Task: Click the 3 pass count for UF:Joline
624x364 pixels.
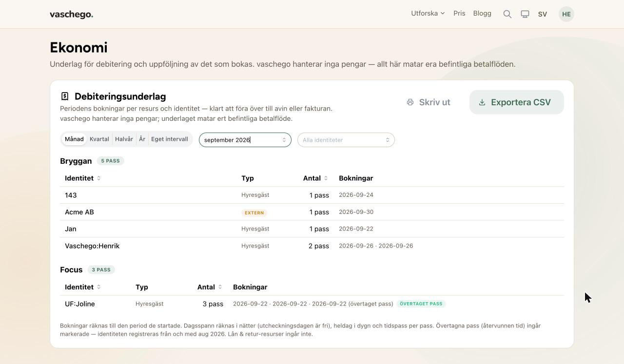Action: [213, 304]
